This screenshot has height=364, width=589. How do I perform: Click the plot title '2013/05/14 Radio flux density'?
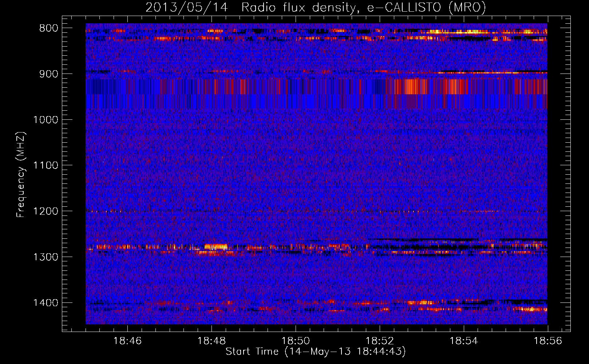[316, 7]
